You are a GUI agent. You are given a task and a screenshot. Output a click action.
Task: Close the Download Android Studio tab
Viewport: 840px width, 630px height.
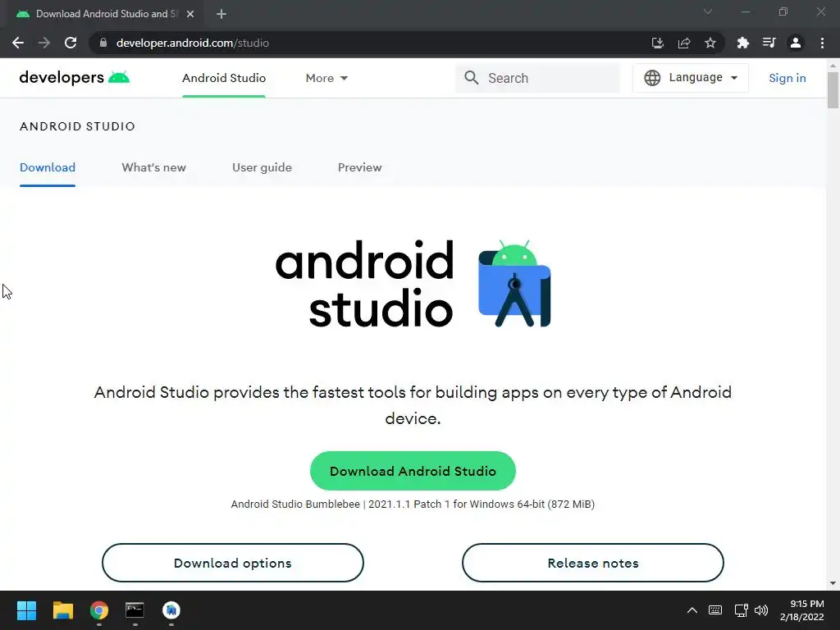190,14
